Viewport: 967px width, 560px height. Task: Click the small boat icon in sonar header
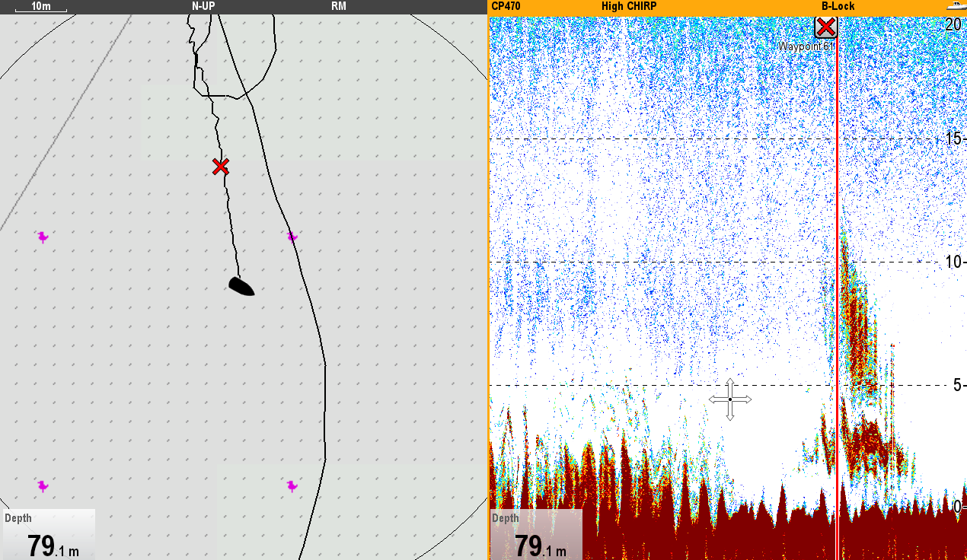956,6
